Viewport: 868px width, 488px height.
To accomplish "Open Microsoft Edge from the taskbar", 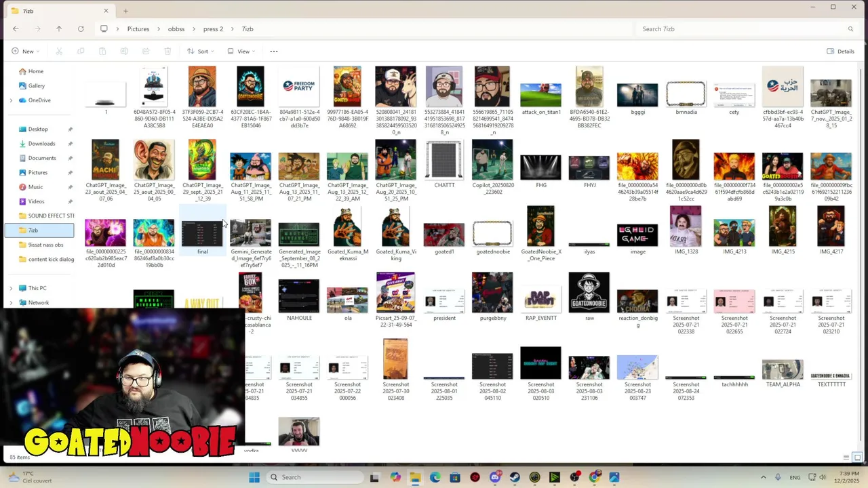I will (x=435, y=477).
